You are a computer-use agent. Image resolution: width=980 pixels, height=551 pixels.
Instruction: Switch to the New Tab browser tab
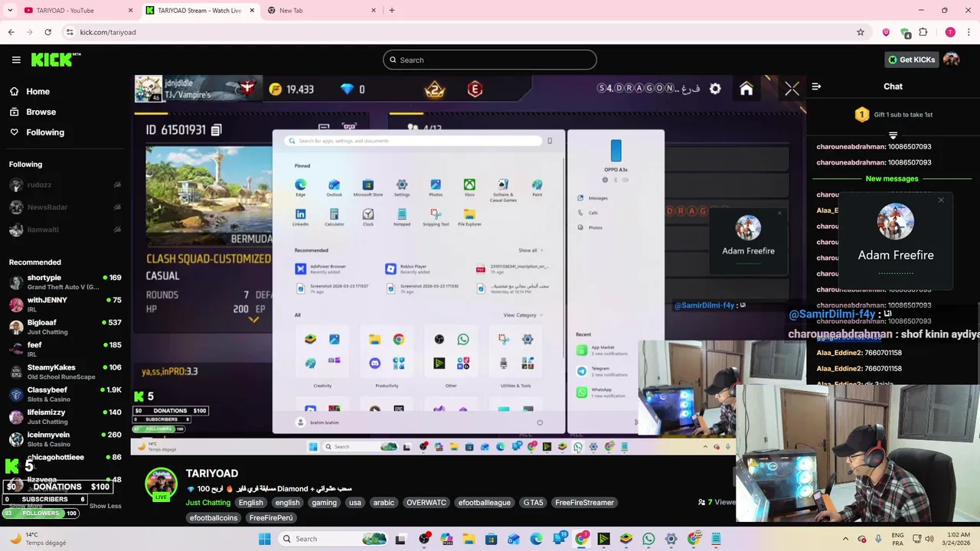[321, 10]
